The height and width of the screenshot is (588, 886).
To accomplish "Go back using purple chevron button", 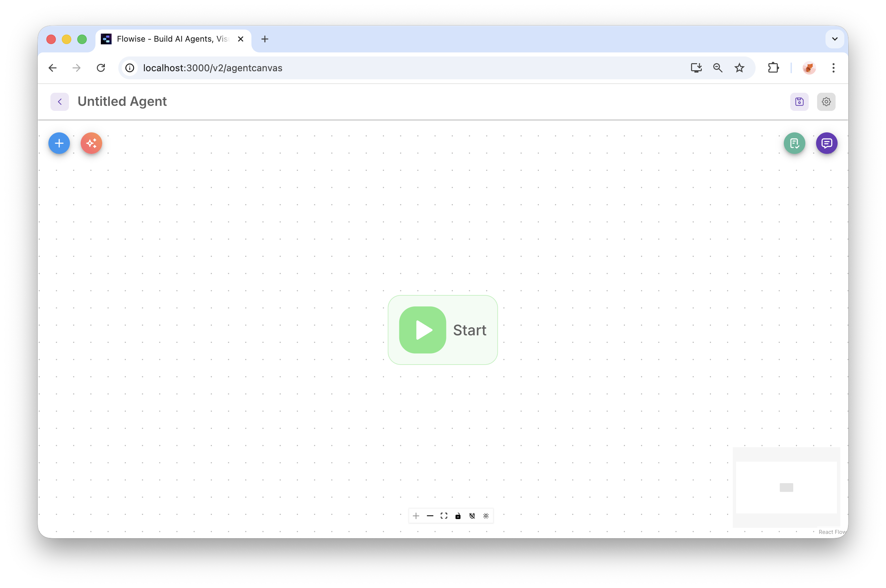I will [59, 101].
